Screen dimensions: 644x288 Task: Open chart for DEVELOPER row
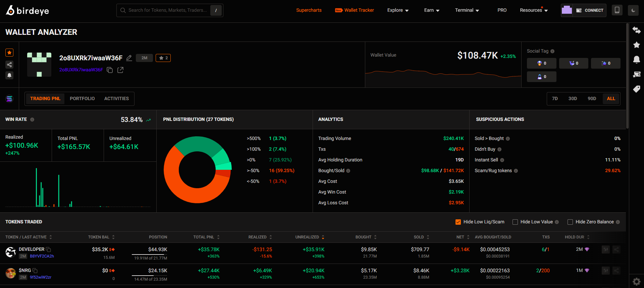click(605, 249)
